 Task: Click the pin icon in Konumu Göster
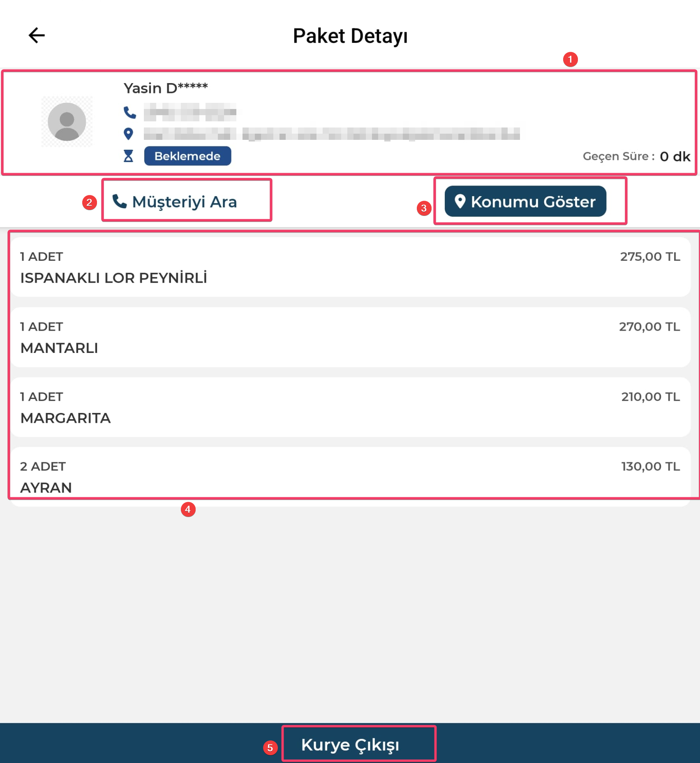tap(460, 201)
